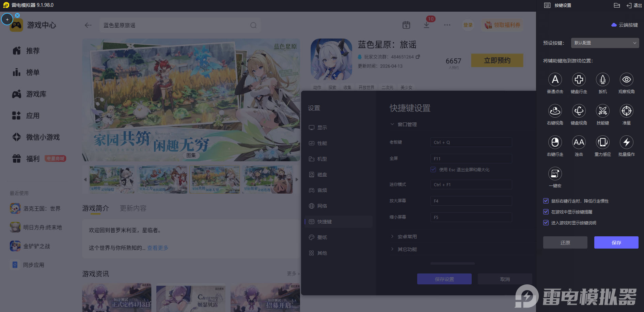Image resolution: width=644 pixels, height=312 pixels.
Task: Select the 右键行走 mouse walk icon
Action: click(x=555, y=142)
